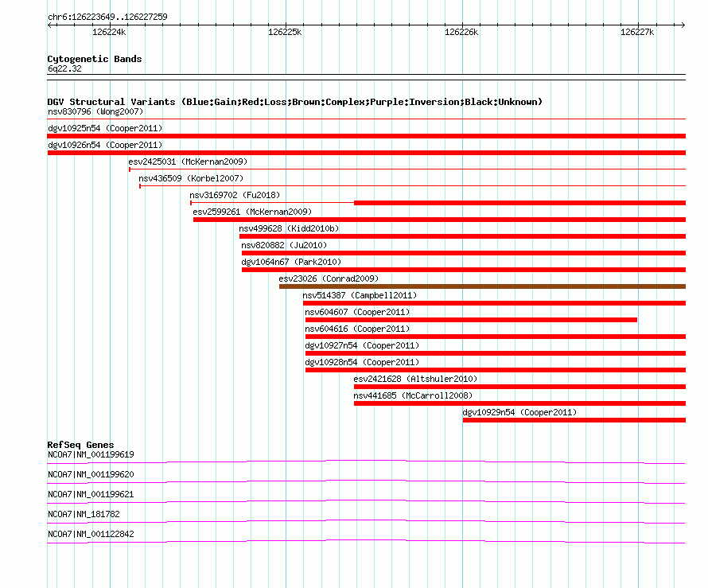Select the 126224k ruler label
Image resolution: width=708 pixels, height=588 pixels.
(109, 32)
